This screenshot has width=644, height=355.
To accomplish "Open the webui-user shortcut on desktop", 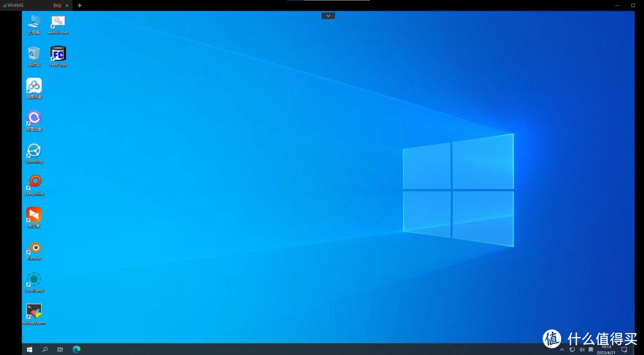I will tap(58, 24).
